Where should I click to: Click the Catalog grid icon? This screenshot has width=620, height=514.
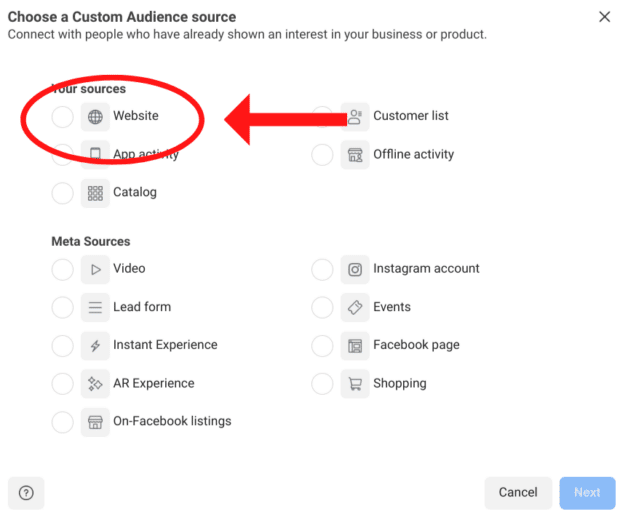(95, 193)
